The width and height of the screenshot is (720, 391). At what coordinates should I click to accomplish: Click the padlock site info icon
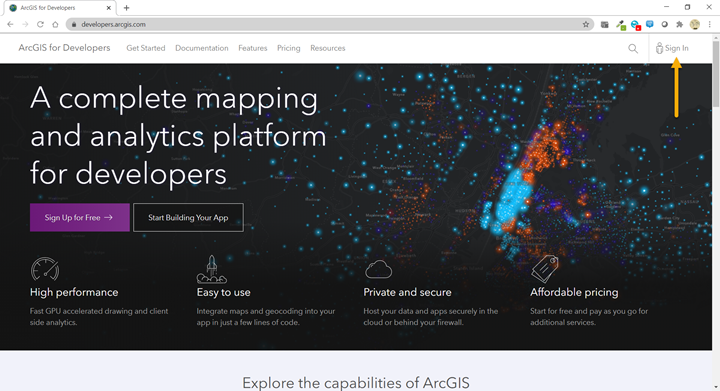(74, 24)
